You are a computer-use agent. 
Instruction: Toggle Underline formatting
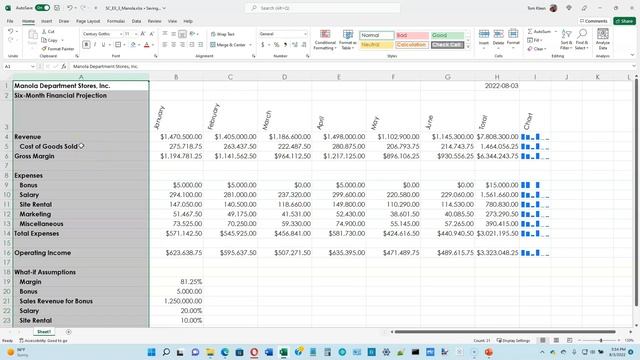point(103,44)
